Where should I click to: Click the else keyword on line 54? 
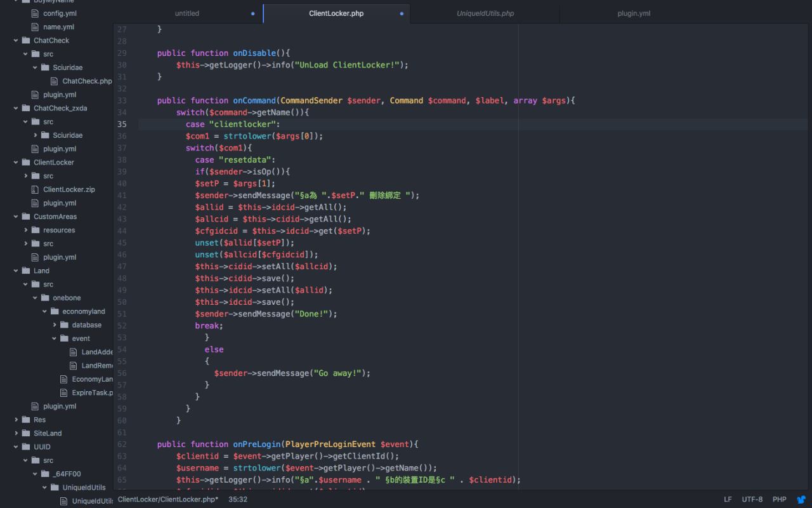(214, 350)
